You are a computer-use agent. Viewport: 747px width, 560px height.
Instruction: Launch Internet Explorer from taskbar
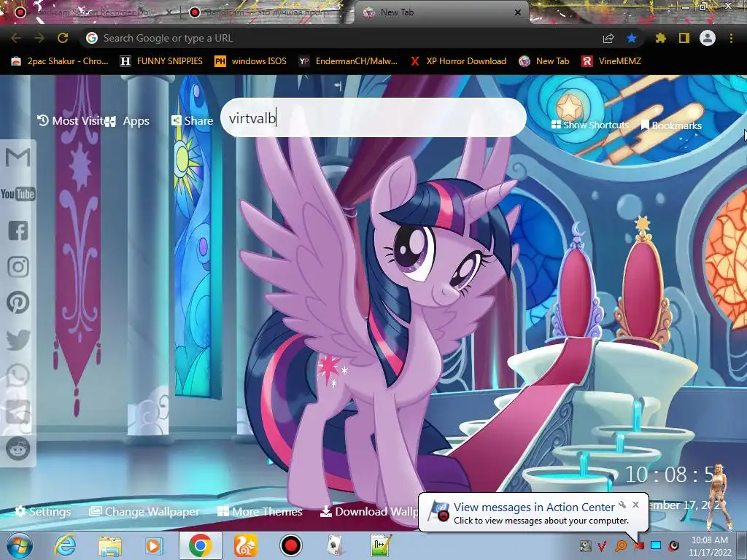click(x=65, y=545)
